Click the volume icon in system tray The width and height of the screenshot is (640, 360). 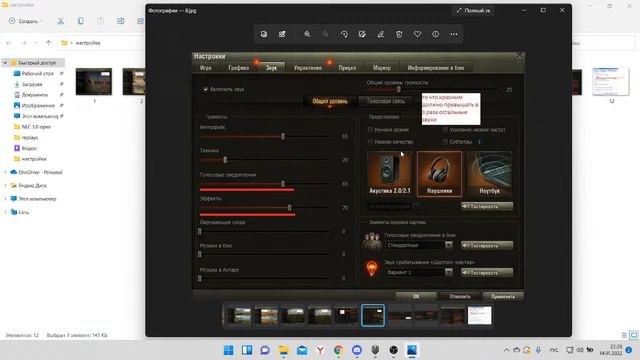click(x=580, y=350)
